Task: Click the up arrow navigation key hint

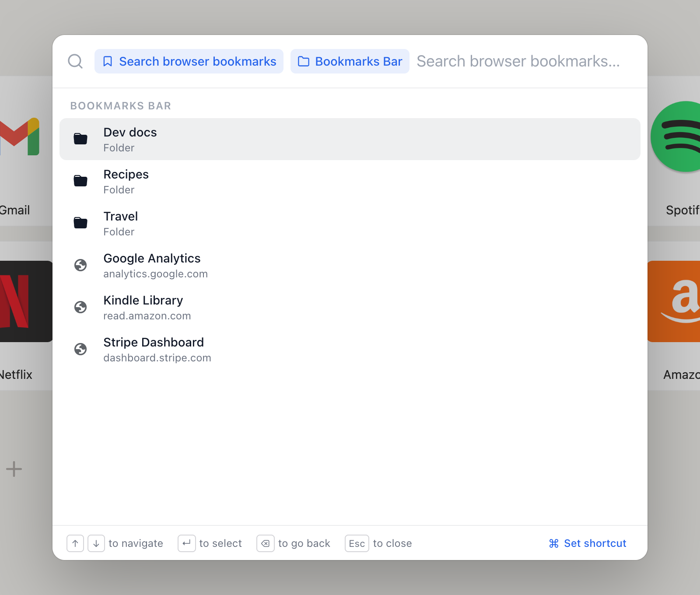Action: pyautogui.click(x=75, y=543)
